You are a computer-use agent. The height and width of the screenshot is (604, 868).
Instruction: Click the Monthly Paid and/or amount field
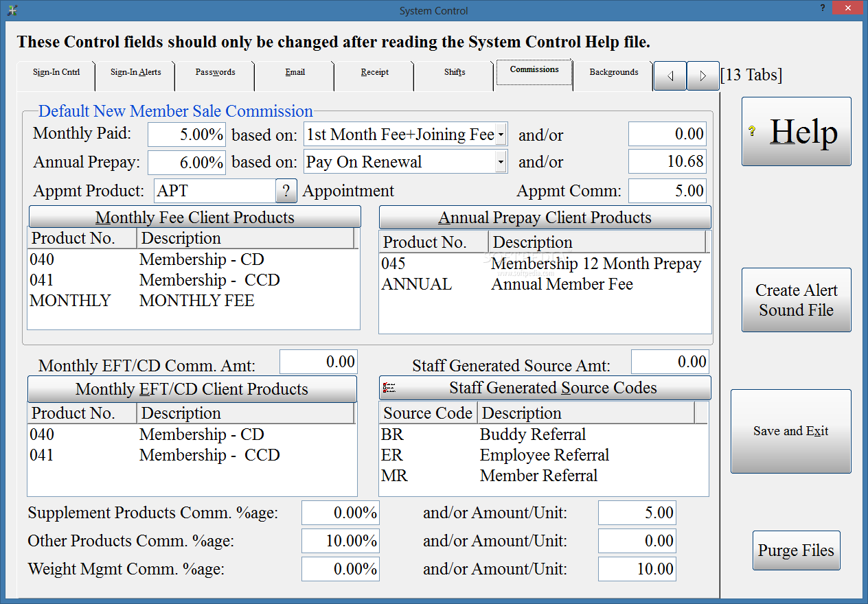pos(667,135)
